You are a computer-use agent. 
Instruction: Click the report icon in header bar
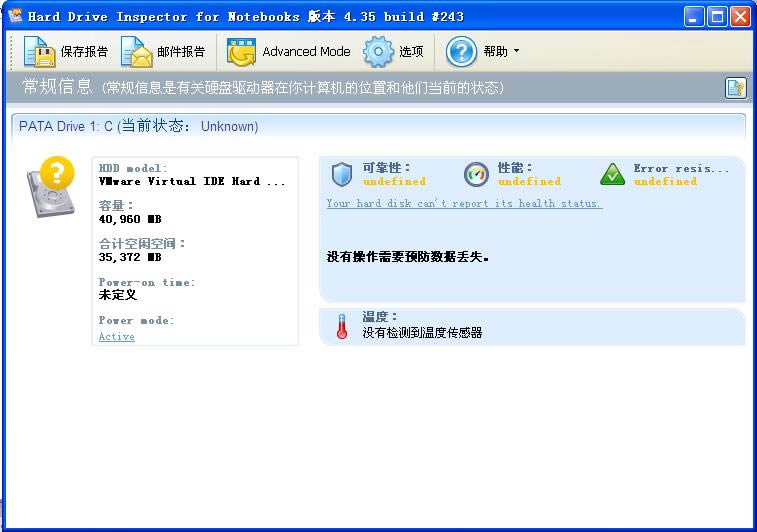point(736,88)
